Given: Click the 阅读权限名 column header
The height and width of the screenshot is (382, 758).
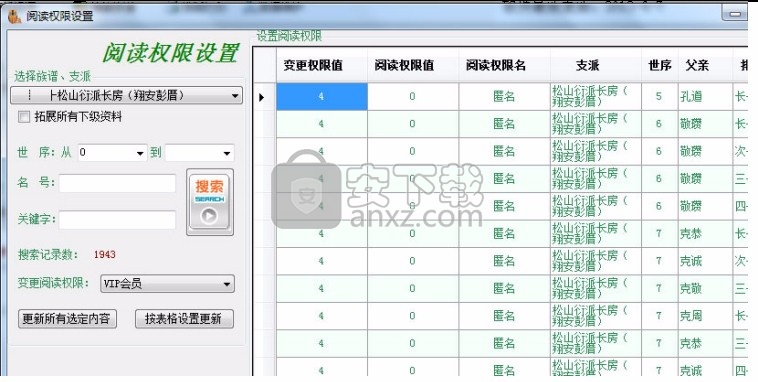Looking at the screenshot, I should 505,65.
